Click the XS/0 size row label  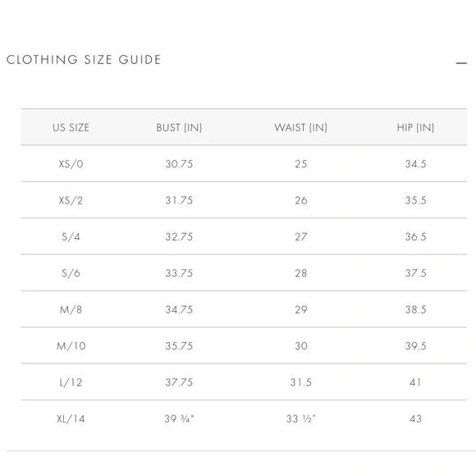point(71,164)
